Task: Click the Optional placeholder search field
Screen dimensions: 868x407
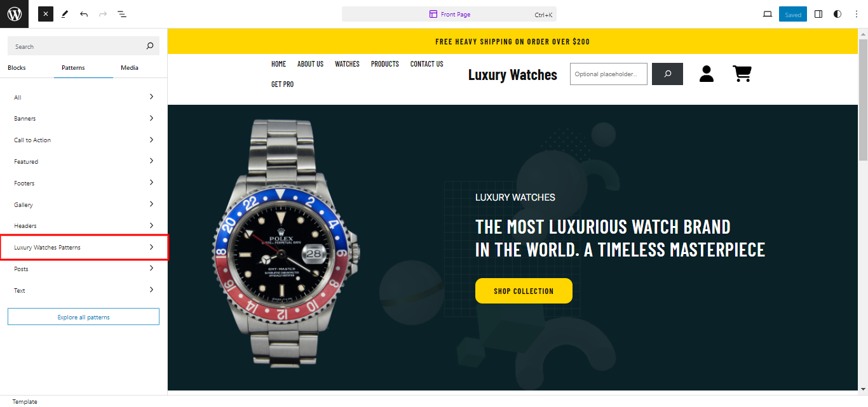Action: point(608,74)
